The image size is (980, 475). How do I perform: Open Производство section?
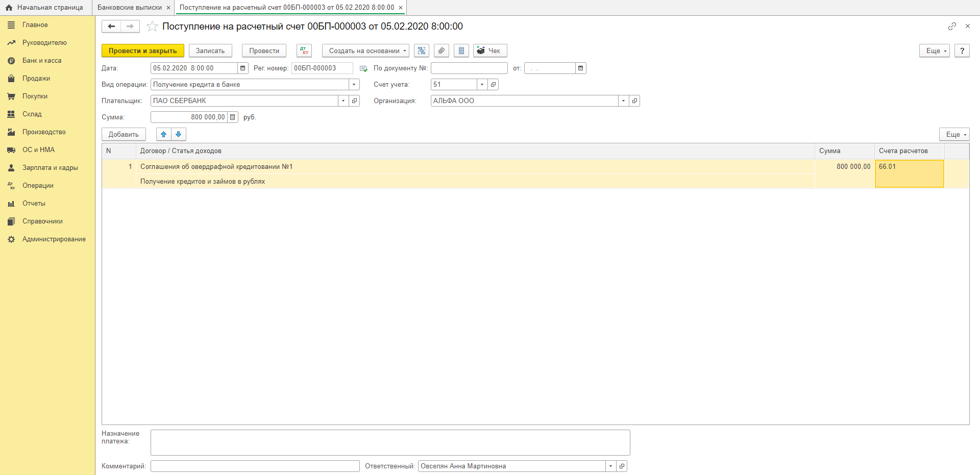point(44,132)
